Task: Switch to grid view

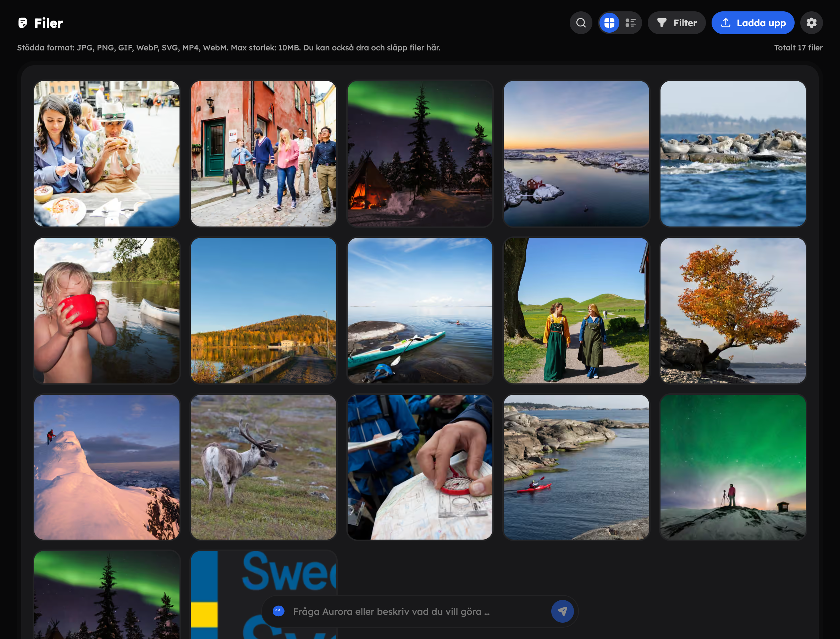Action: click(x=609, y=23)
